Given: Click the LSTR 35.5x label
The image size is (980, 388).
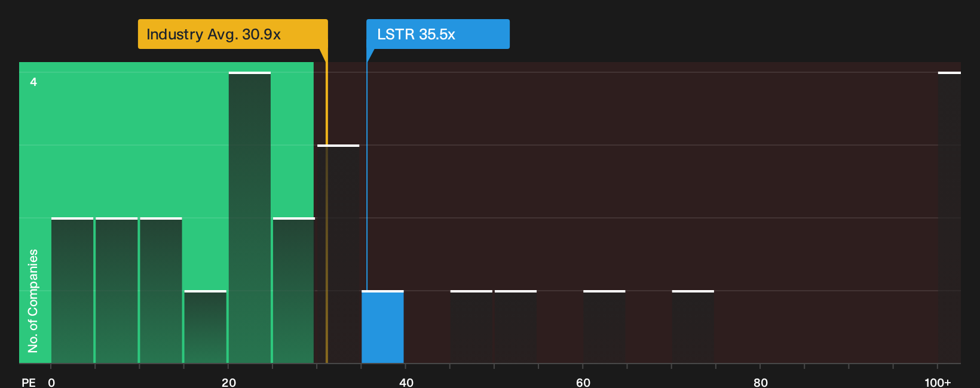Looking at the screenshot, I should point(438,34).
